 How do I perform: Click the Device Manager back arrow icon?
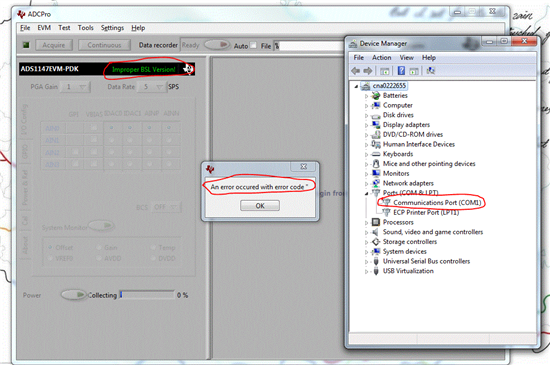tap(355, 71)
